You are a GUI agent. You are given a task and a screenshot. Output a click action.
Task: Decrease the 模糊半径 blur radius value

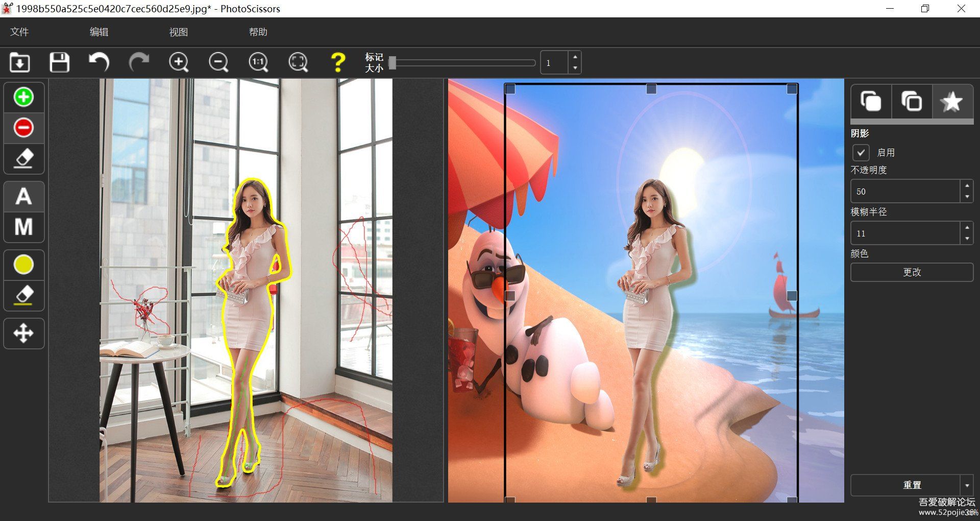tap(967, 239)
